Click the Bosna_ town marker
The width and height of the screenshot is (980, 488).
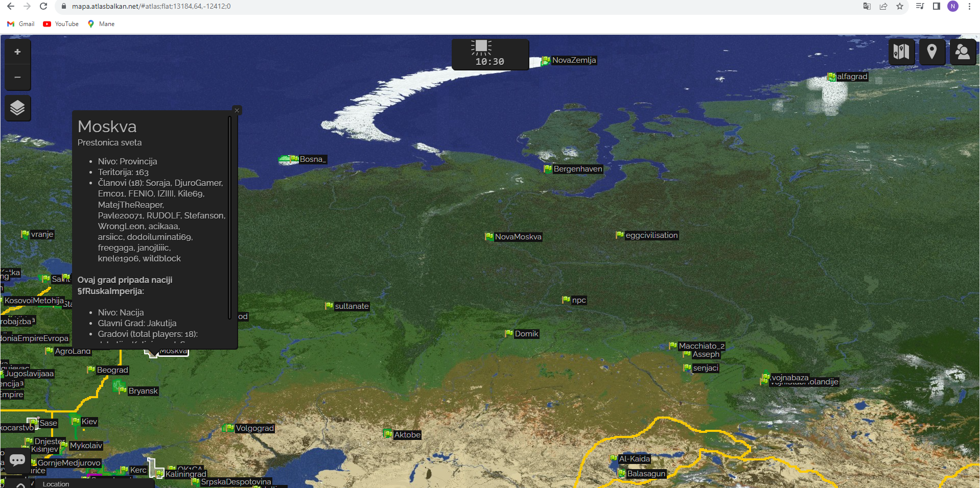pos(294,159)
